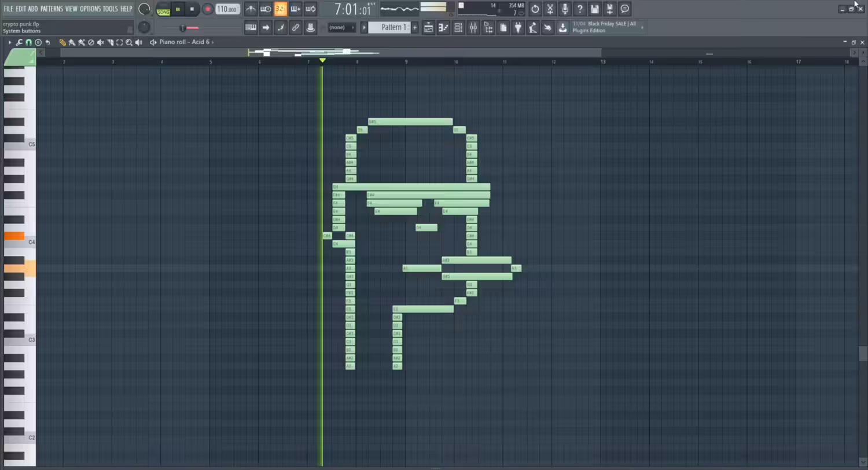
Task: Click the render to audio file icon
Action: (610, 9)
